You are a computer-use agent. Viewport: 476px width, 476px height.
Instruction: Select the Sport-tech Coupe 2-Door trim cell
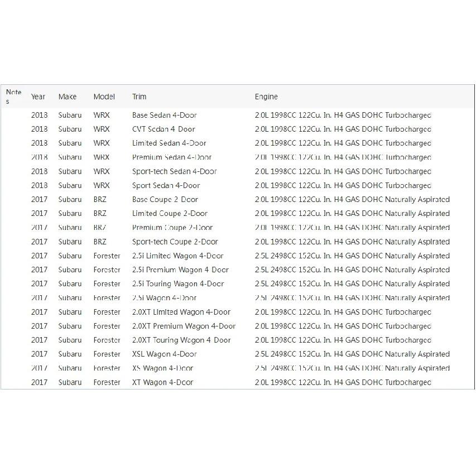(x=175, y=242)
